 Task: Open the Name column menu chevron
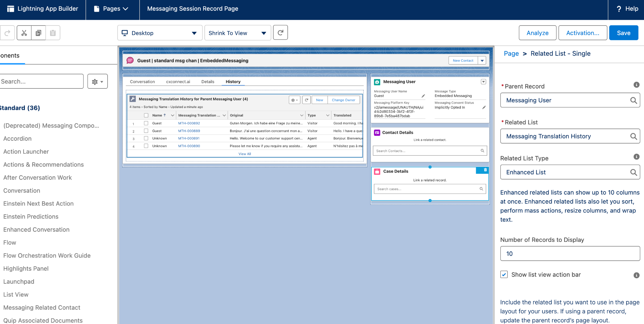coord(172,115)
